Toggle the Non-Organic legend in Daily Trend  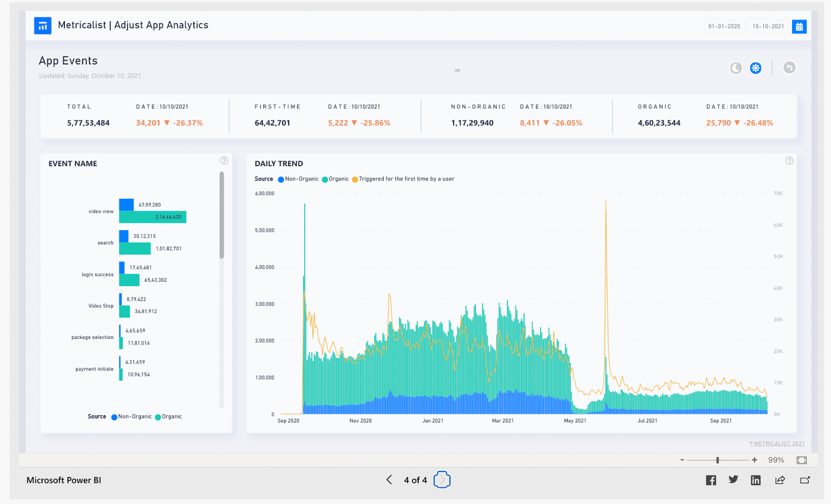(x=298, y=179)
